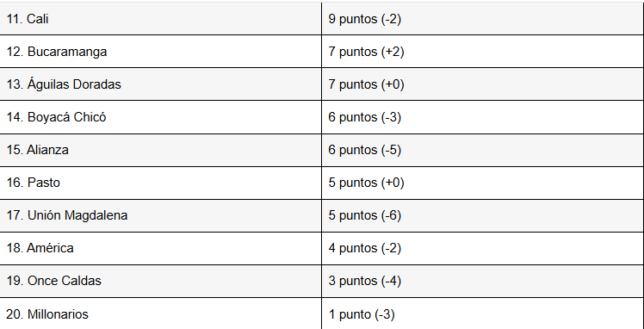Click the '6 puntos (-3)' cell
The height and width of the screenshot is (329, 644).
(483, 117)
